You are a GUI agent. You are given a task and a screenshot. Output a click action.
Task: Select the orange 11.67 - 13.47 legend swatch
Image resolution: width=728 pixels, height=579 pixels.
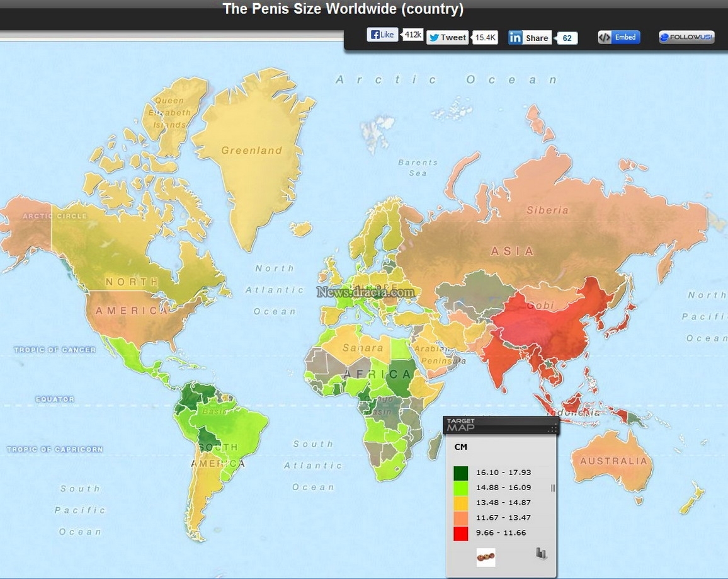460,518
